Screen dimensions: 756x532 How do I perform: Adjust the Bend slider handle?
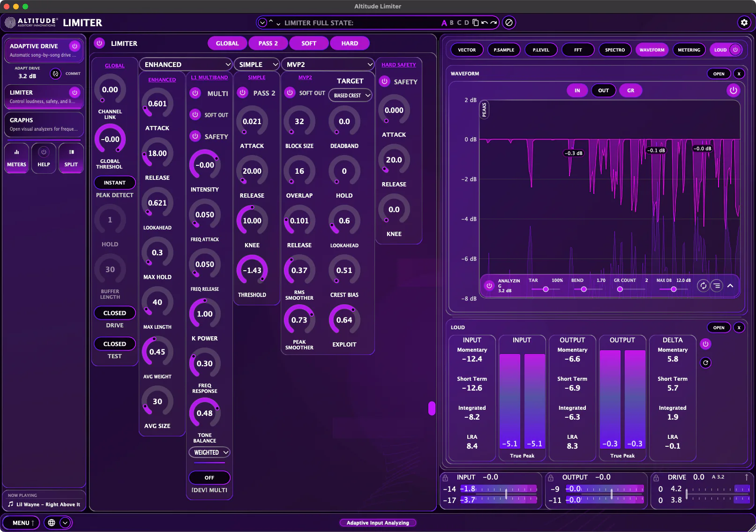pos(584,289)
